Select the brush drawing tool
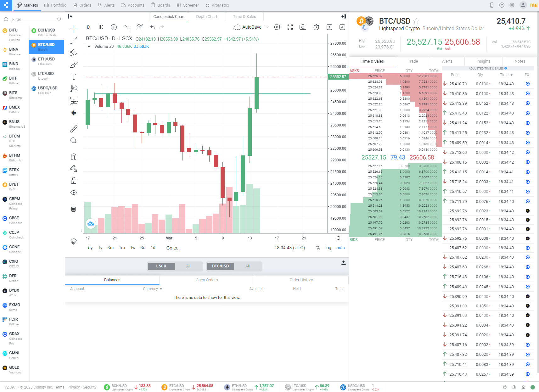The height and width of the screenshot is (392, 539). (x=74, y=65)
